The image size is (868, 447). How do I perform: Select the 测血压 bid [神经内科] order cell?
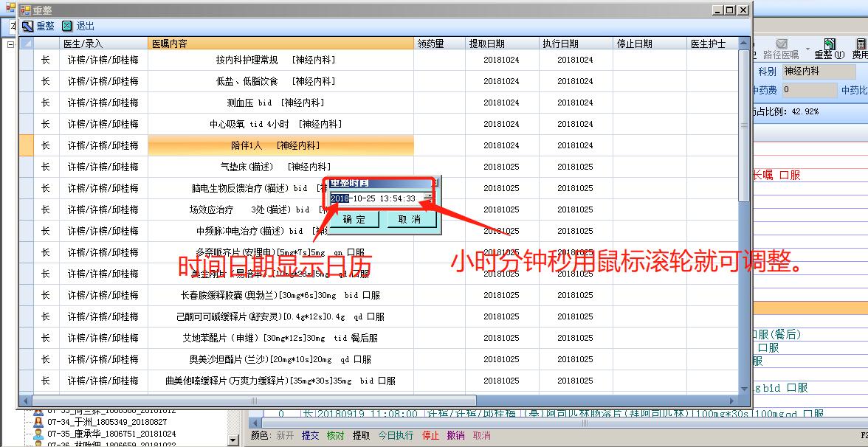(x=280, y=103)
